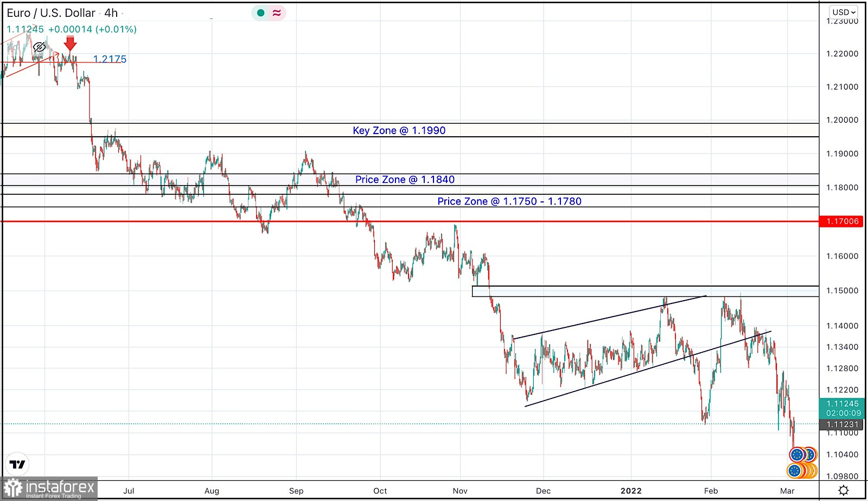Click the 2022 label on time axis
Screen dimensions: 868x501
[631, 491]
